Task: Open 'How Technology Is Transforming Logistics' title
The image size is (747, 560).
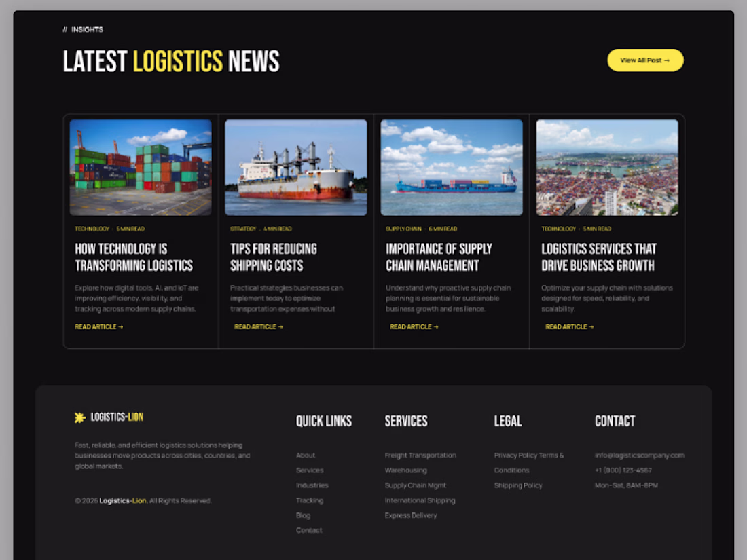Action: coord(134,257)
